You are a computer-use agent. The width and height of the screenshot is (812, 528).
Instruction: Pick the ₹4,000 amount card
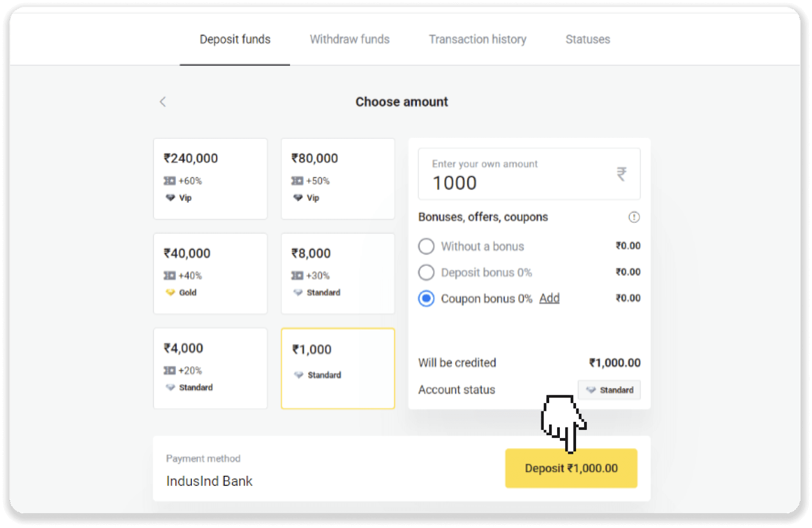coord(210,368)
